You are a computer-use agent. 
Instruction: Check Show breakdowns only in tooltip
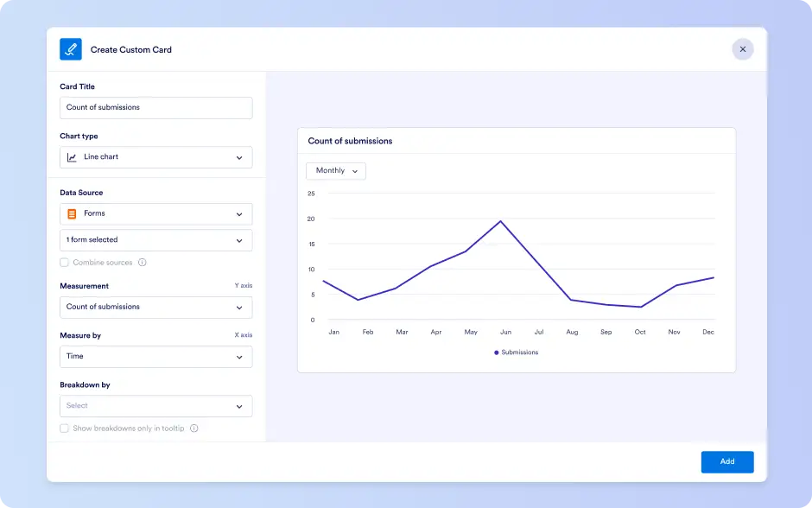[64, 429]
